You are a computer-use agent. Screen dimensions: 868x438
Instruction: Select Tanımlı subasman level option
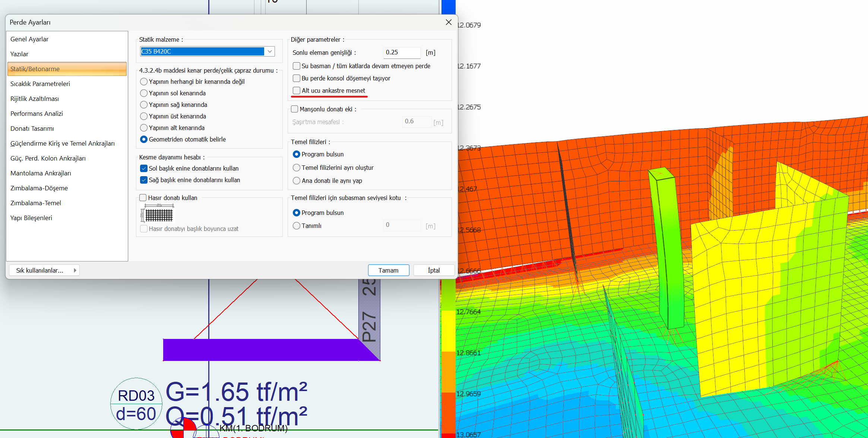tap(297, 226)
